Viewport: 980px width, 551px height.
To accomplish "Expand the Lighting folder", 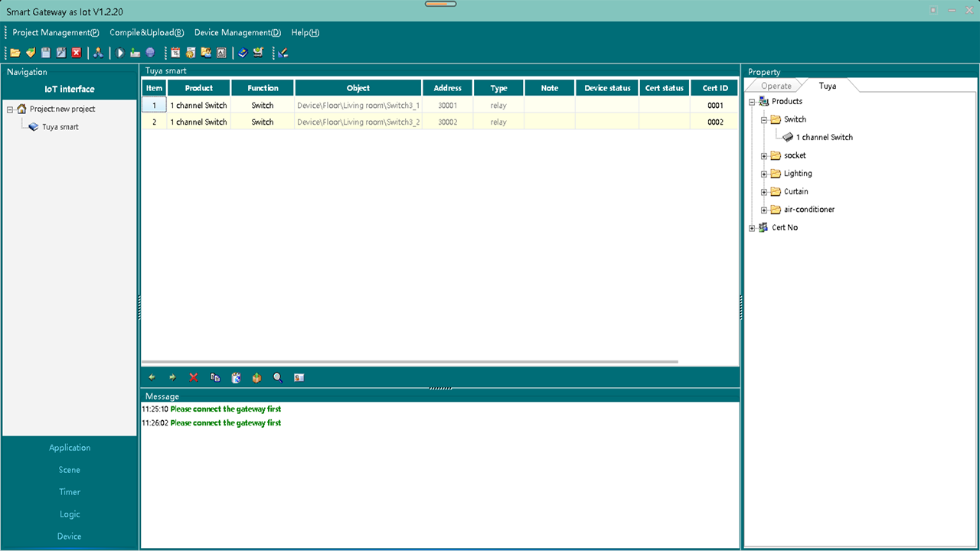I will pos(764,174).
